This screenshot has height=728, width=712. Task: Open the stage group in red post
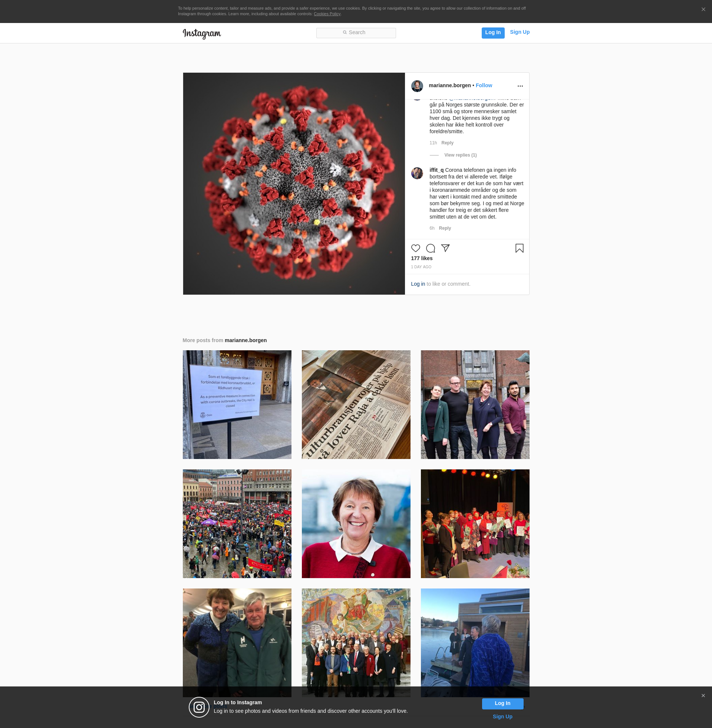click(475, 524)
